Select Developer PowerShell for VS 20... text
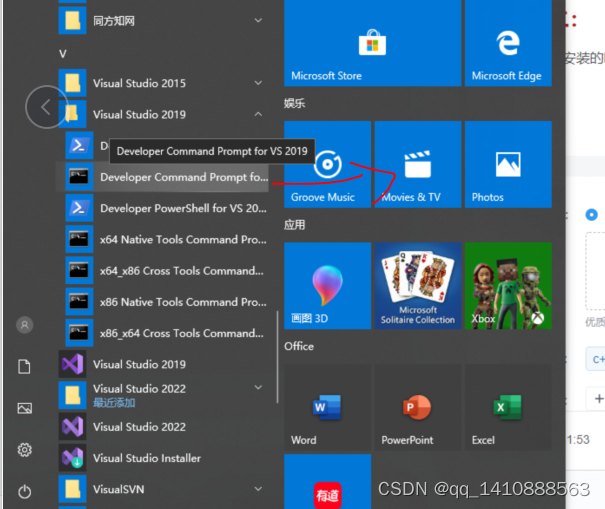Image resolution: width=605 pixels, height=509 pixels. coord(183,208)
